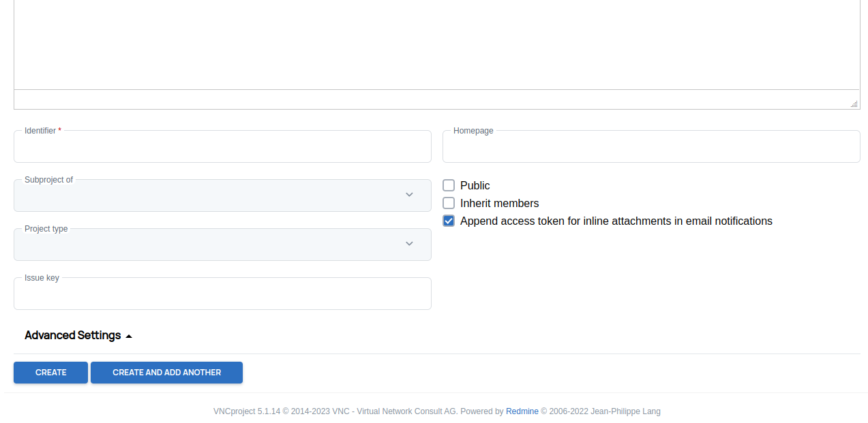
Task: Click the chevron icon in Subproject of field
Action: point(409,195)
